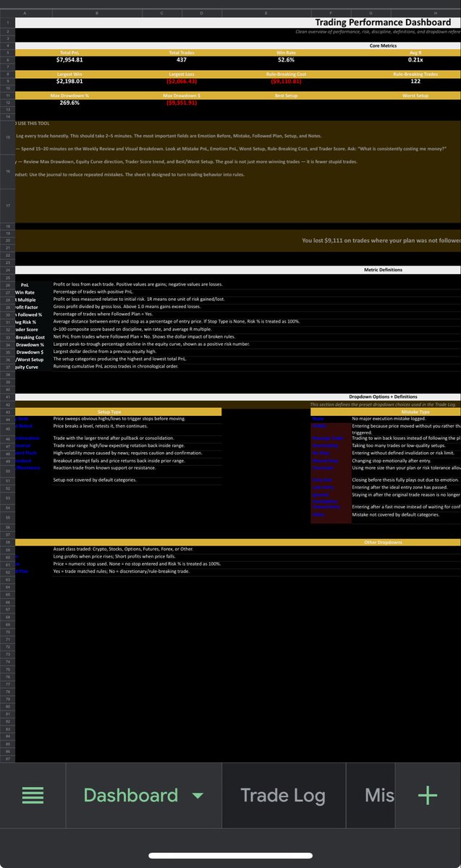Click the Metric Definitions section header
461x868 pixels.
(383, 270)
